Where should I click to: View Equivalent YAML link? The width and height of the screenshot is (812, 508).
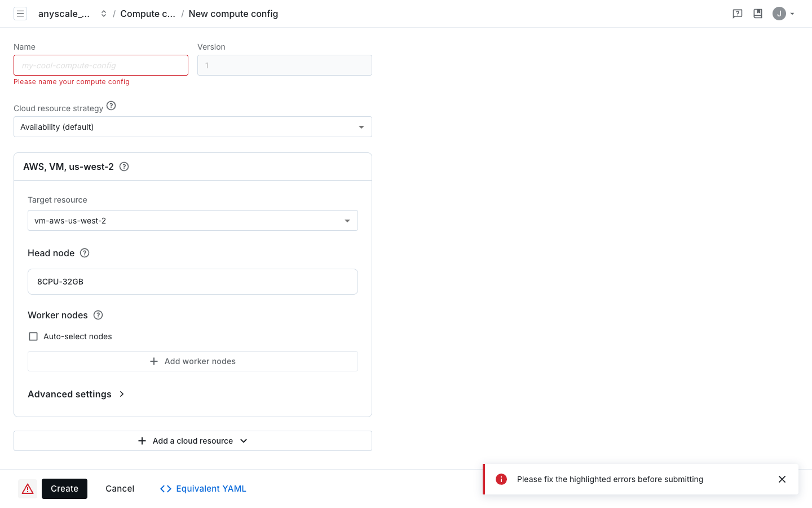203,489
